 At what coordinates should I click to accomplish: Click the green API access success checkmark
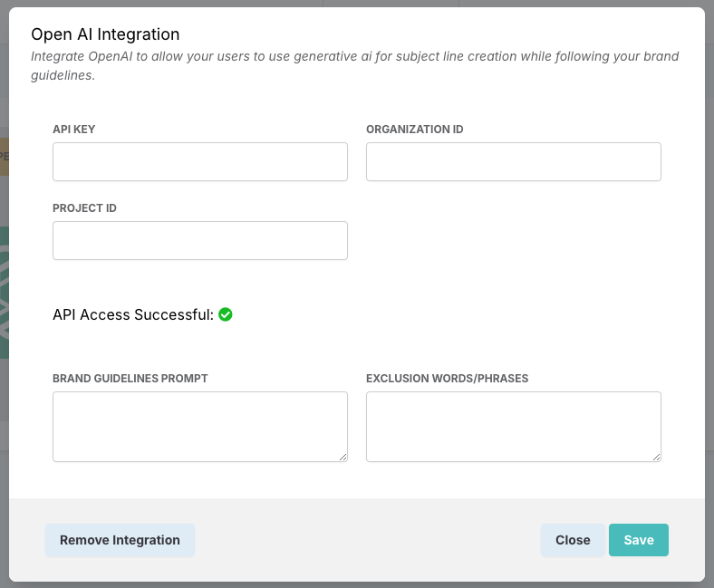(226, 314)
